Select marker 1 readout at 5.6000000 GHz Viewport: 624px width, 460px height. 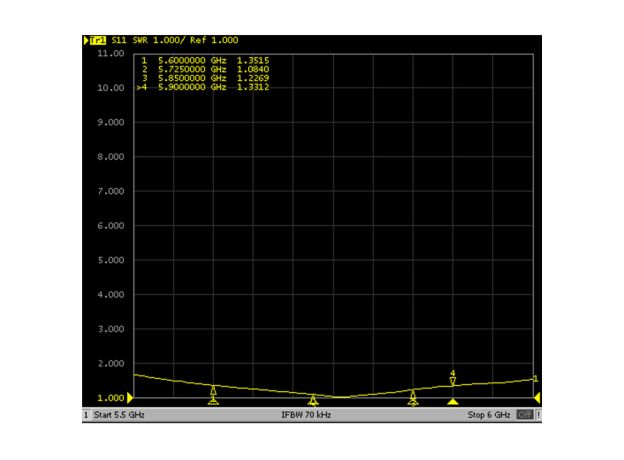tap(205, 60)
